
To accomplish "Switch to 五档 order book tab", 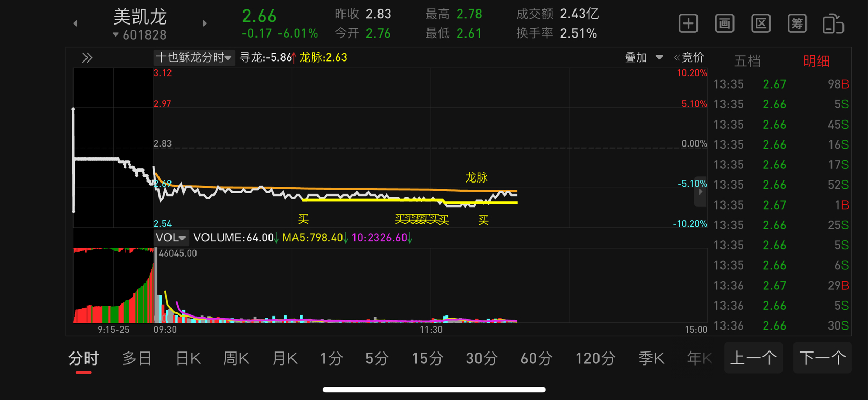I will pyautogui.click(x=747, y=61).
